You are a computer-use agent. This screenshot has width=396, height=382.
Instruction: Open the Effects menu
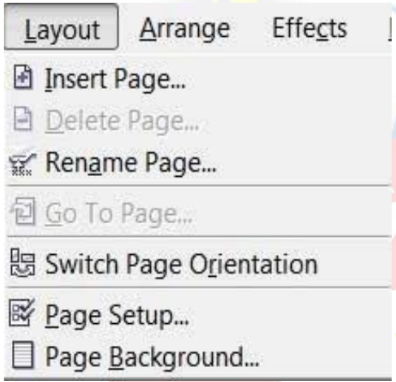click(310, 28)
